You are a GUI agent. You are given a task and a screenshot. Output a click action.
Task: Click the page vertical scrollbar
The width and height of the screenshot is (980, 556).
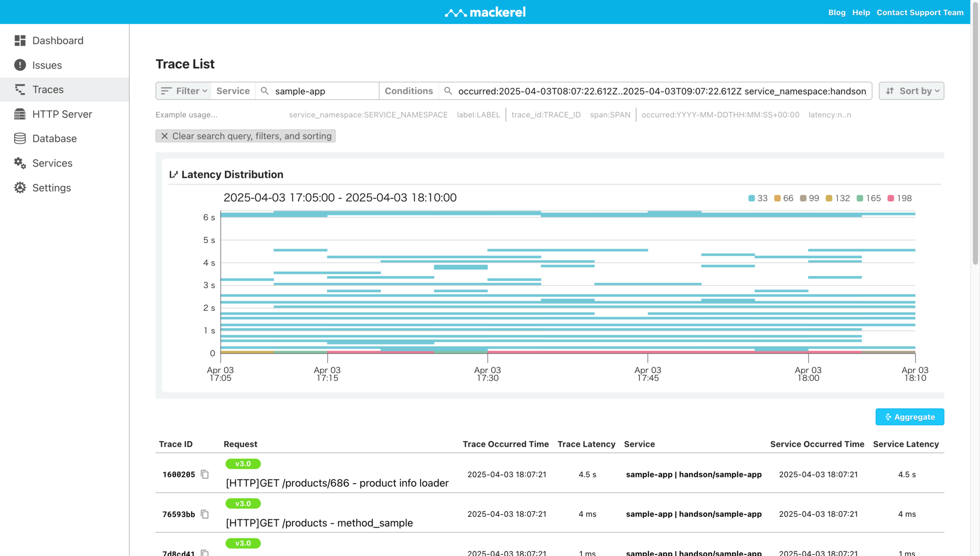(975, 132)
